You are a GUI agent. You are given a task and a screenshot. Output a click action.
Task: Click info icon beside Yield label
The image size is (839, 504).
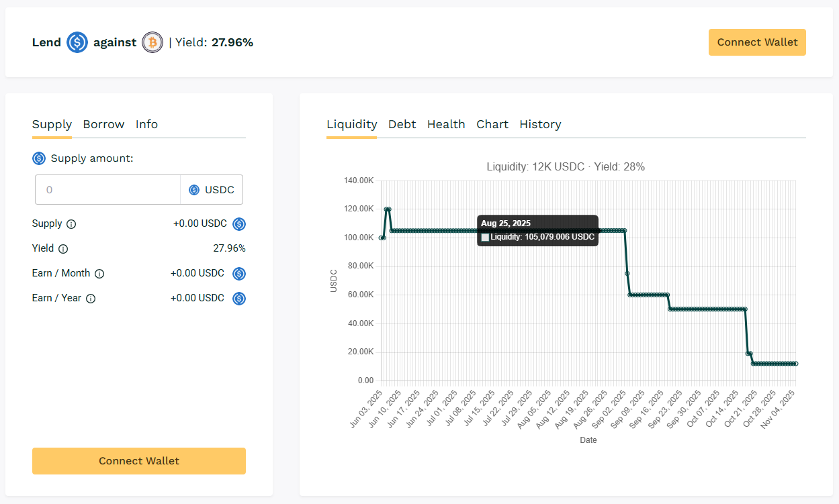(63, 249)
